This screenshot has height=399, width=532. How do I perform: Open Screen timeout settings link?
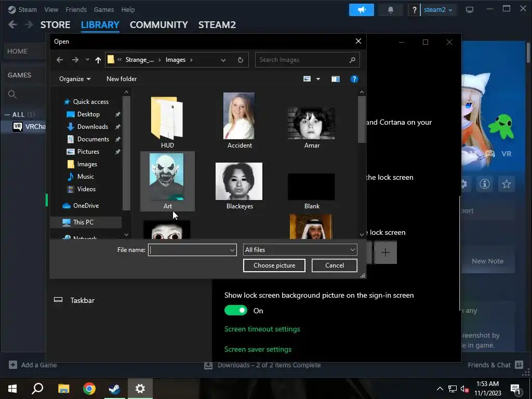tap(262, 329)
